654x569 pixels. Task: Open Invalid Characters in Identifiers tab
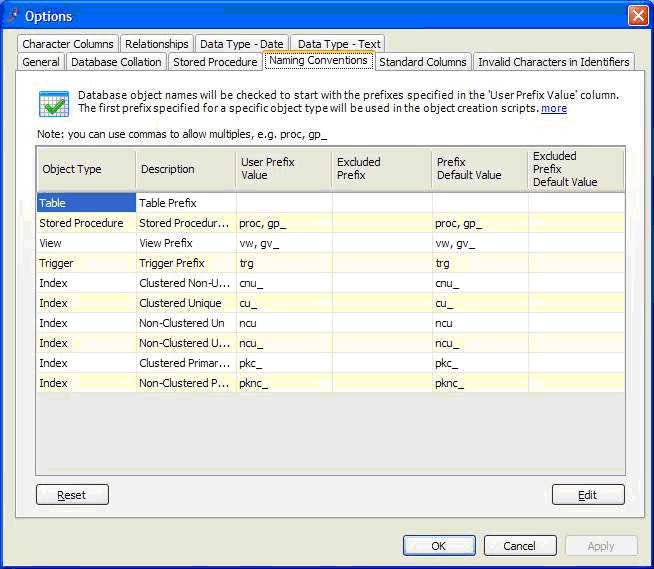tap(553, 62)
